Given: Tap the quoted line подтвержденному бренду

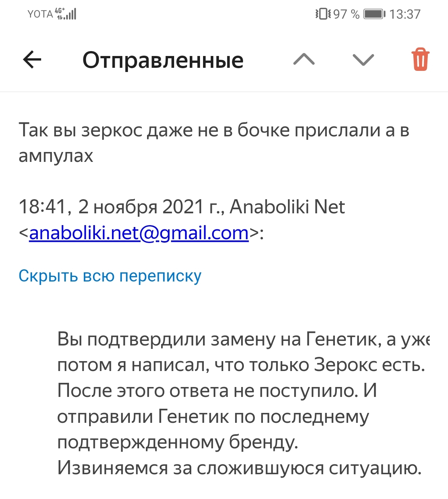Looking at the screenshot, I should [178, 443].
